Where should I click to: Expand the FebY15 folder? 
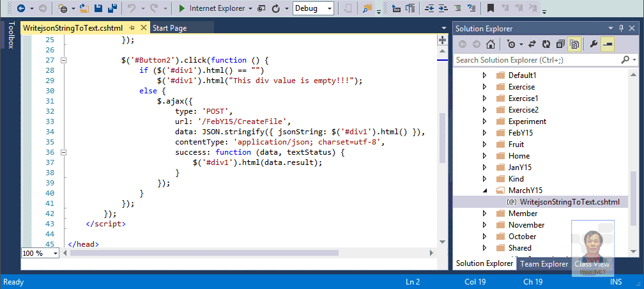coord(485,133)
